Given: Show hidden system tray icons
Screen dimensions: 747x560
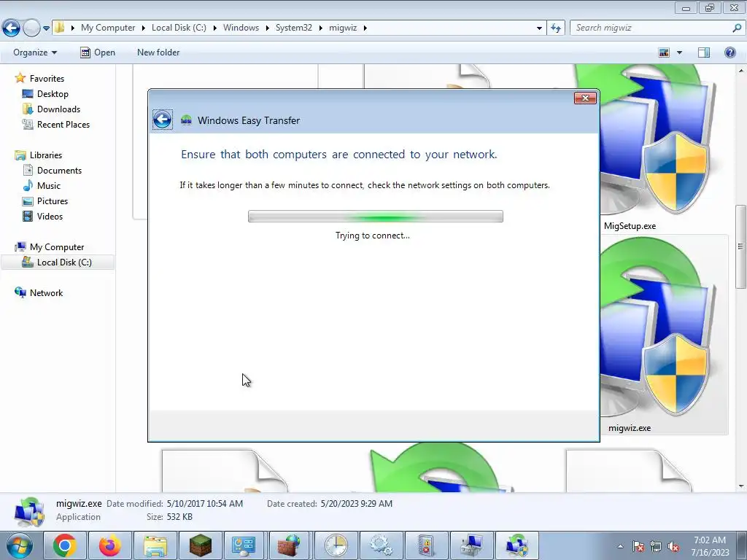Looking at the screenshot, I should click(x=620, y=546).
